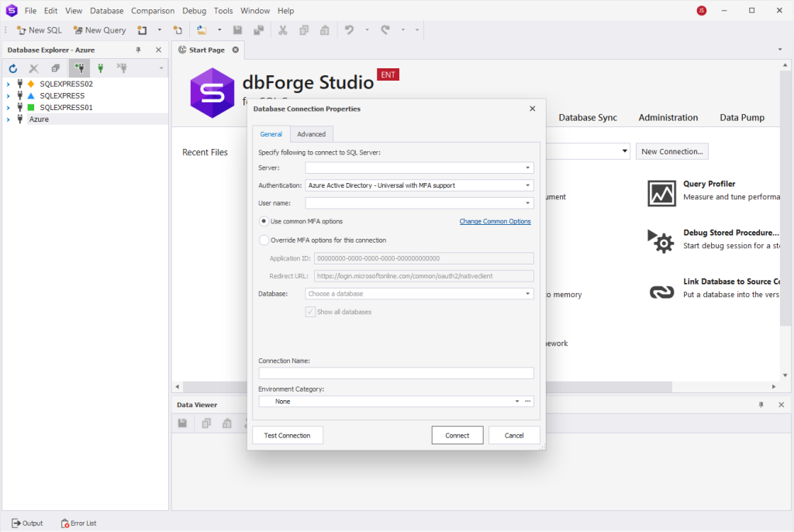
Task: Click the Environment Category ellipsis button
Action: pos(527,401)
